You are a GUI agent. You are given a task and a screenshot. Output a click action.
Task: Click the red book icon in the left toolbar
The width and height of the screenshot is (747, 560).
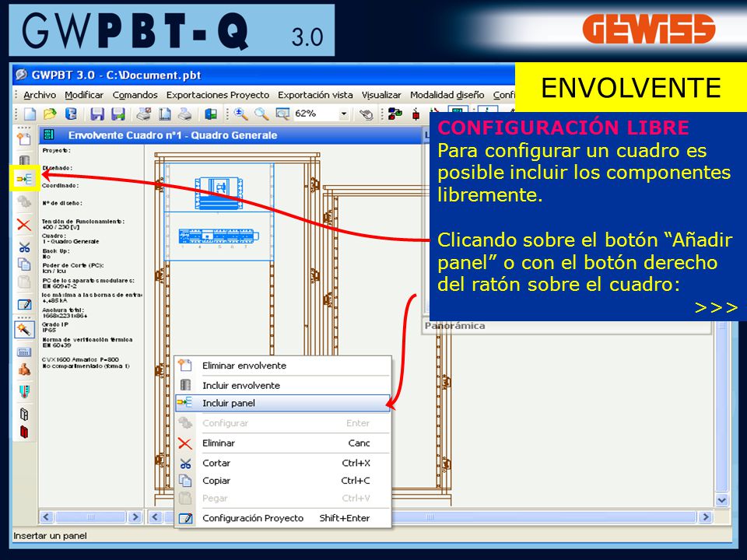24,432
